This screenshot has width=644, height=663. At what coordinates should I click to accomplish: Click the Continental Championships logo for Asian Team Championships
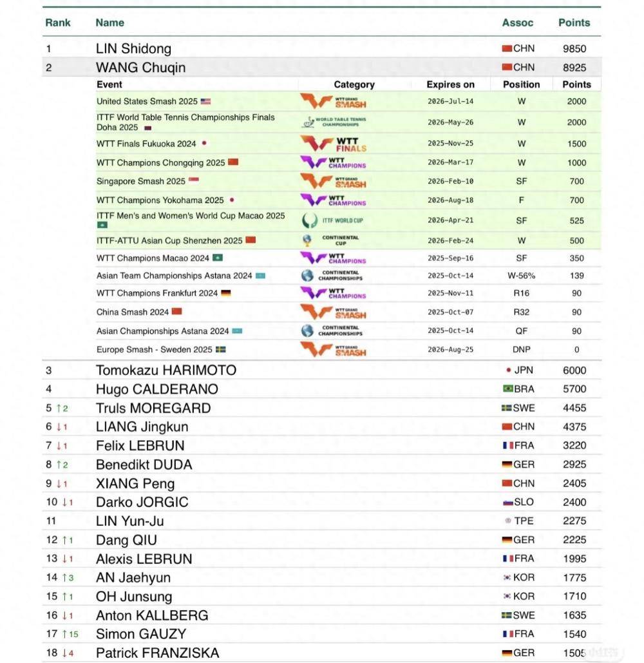pos(332,276)
